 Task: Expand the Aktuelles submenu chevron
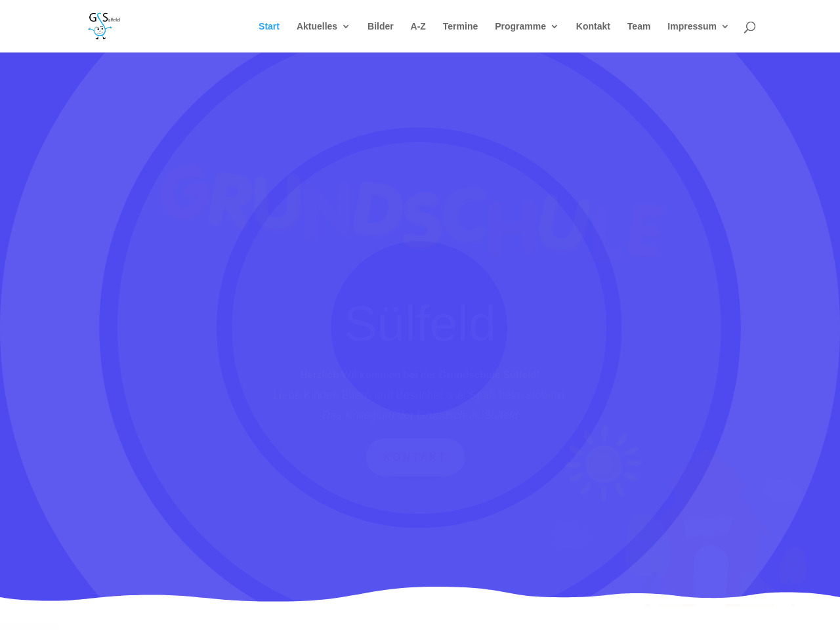[346, 27]
